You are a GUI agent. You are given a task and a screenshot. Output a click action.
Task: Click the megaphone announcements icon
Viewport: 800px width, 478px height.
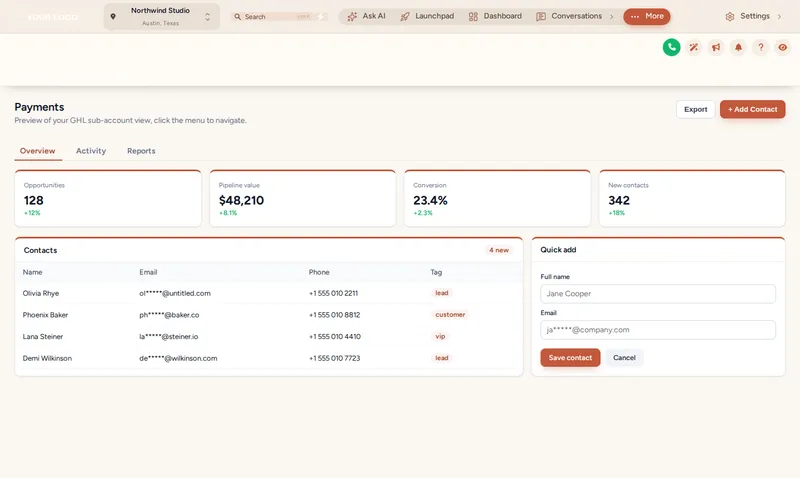click(x=716, y=47)
